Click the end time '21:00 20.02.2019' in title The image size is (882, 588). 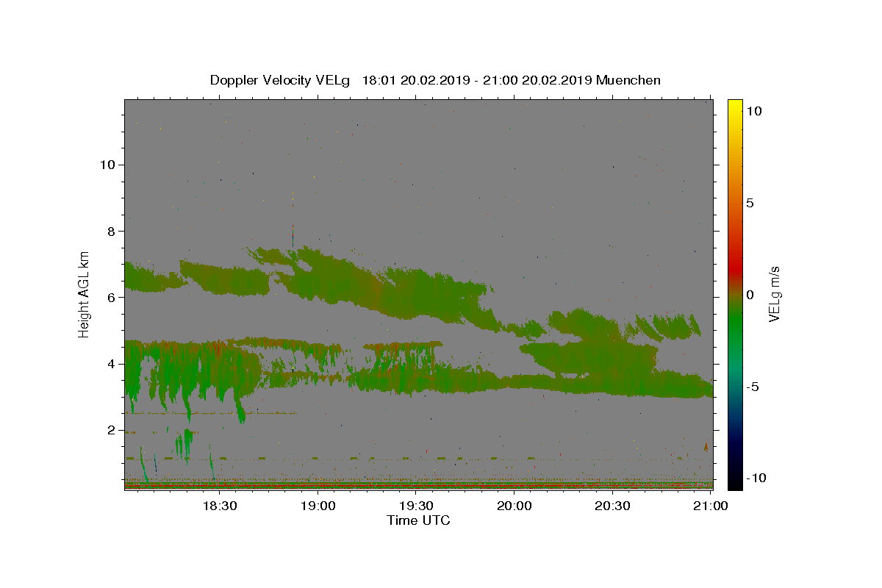point(538,80)
